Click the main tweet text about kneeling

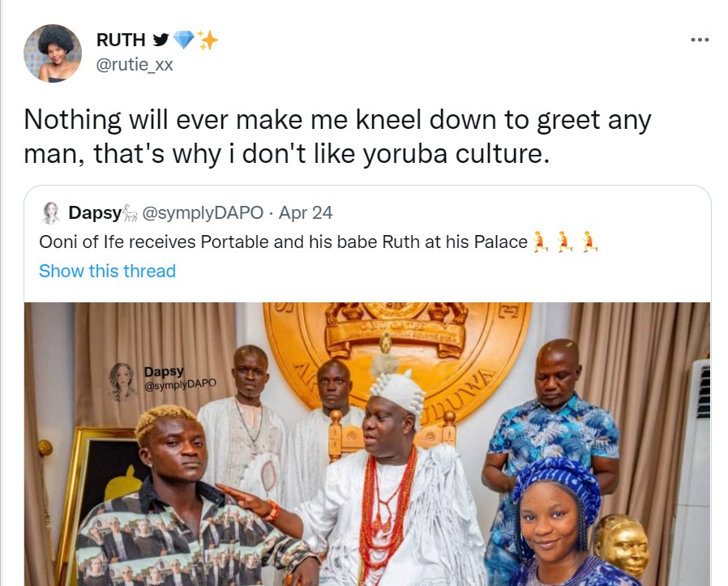tap(337, 137)
